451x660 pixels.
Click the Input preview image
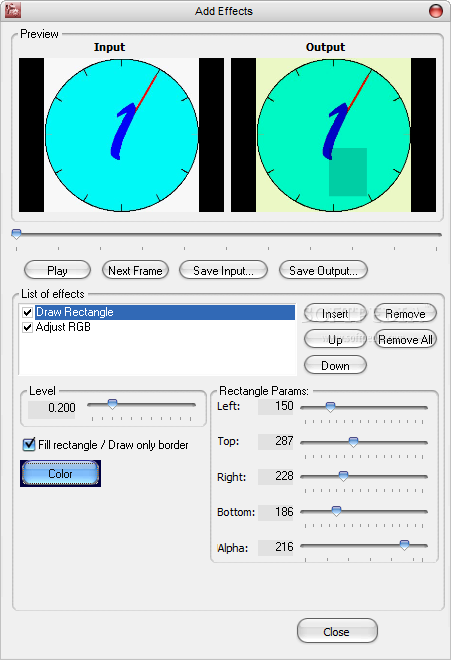[x=121, y=135]
